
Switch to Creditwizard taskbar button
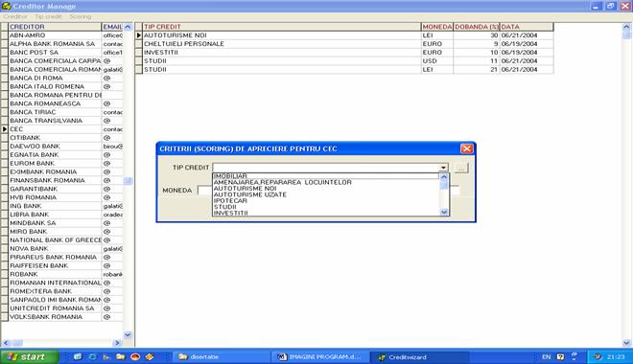419,356
